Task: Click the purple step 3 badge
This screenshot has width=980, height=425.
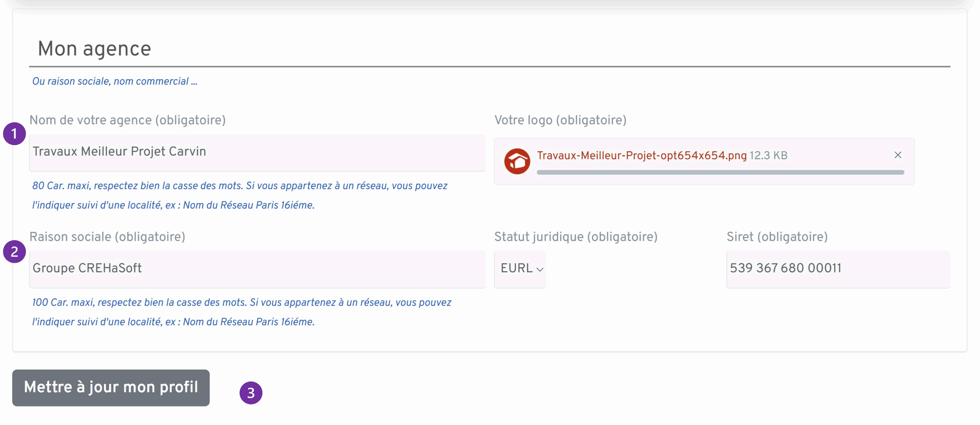Action: [x=251, y=393]
